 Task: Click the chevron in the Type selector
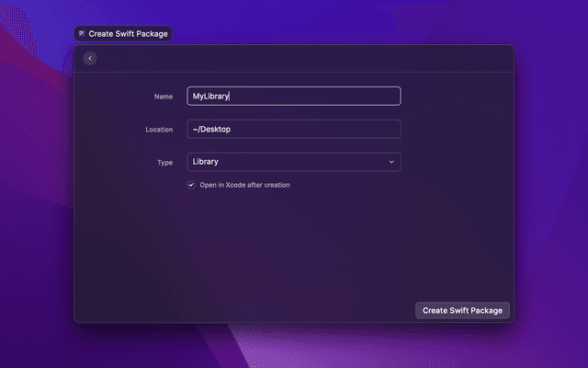coord(391,162)
